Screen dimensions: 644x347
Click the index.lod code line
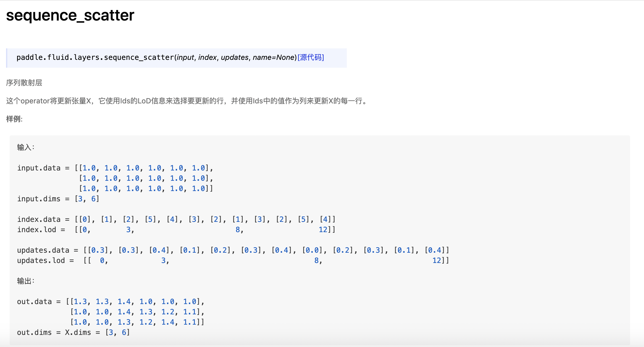(176, 230)
